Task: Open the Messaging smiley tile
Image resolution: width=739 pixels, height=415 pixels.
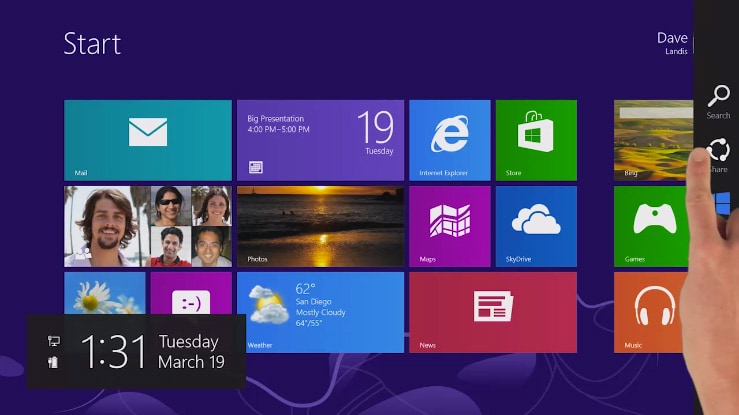Action: (x=191, y=293)
